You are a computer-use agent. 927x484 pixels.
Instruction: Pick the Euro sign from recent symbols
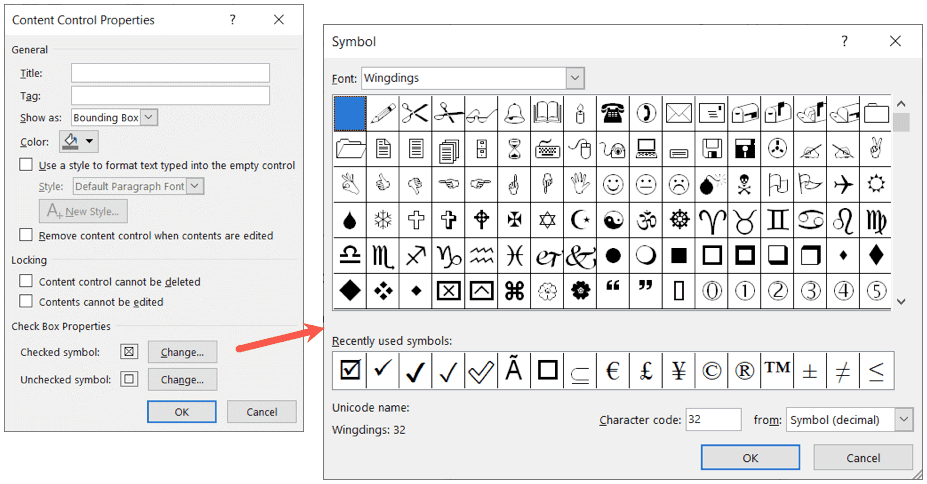pos(613,370)
